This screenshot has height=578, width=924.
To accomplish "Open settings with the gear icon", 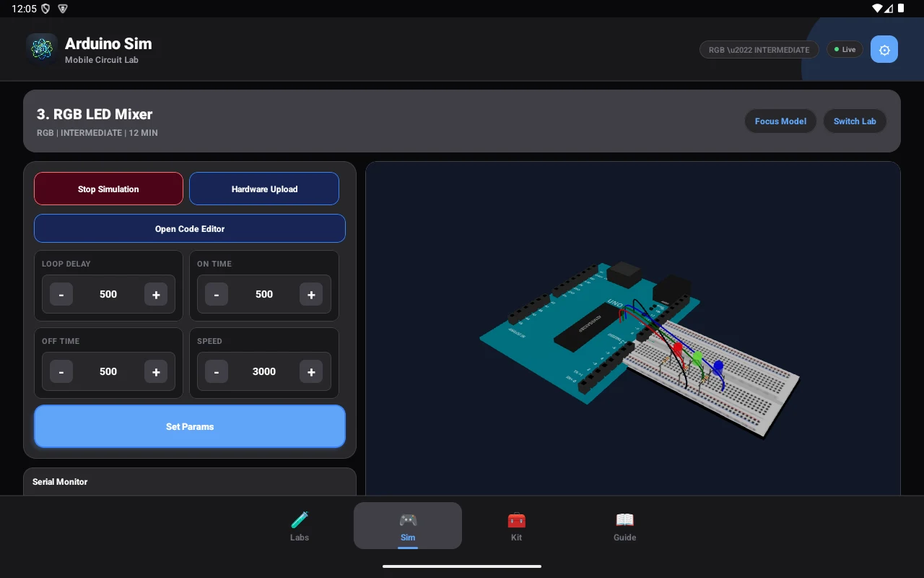I will click(x=884, y=49).
